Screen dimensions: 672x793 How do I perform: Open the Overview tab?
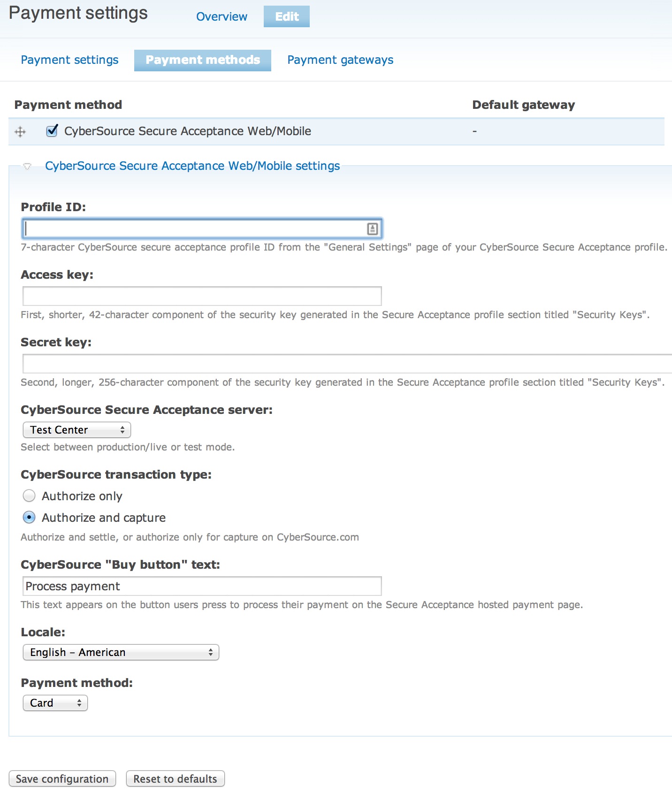click(x=221, y=16)
